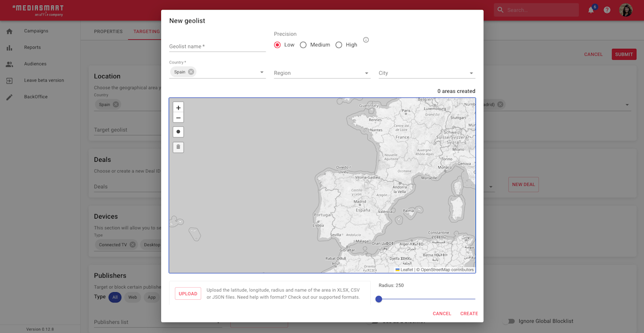Screen dimensions: 644x333
Task: Select High precision option
Action: click(339, 45)
